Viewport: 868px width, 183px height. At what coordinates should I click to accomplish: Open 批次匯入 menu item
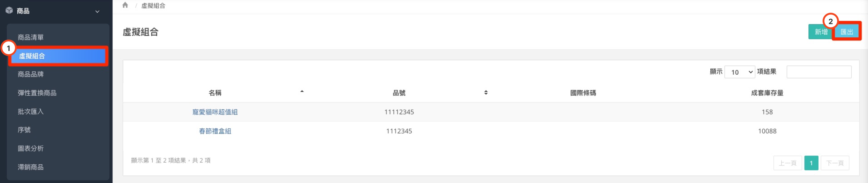31,111
